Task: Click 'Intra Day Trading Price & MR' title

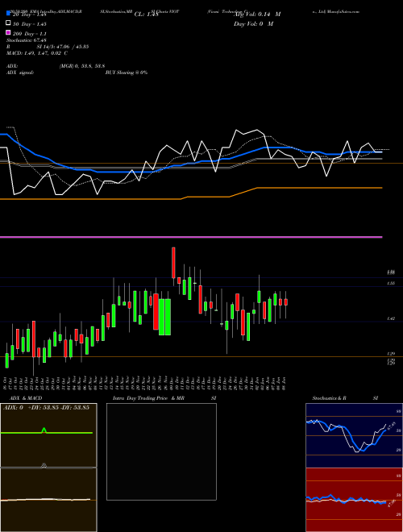Action: click(x=148, y=398)
